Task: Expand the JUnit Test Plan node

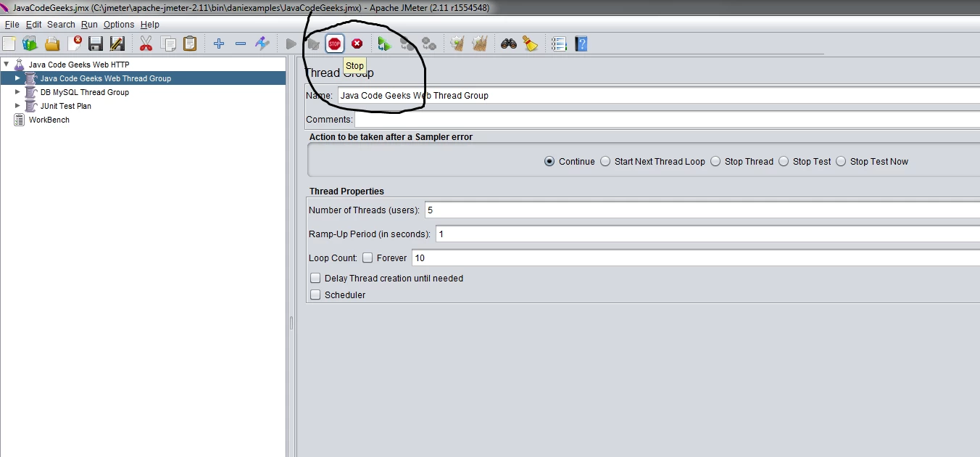Action: click(18, 106)
